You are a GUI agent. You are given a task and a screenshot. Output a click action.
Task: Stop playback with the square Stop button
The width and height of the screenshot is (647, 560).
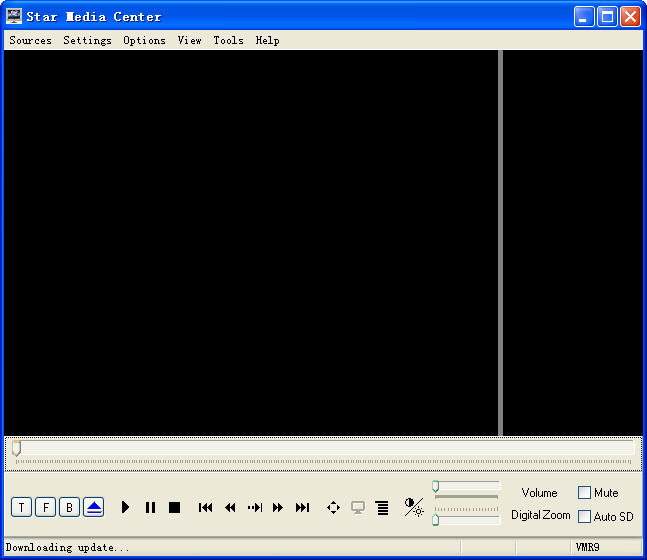pos(175,507)
